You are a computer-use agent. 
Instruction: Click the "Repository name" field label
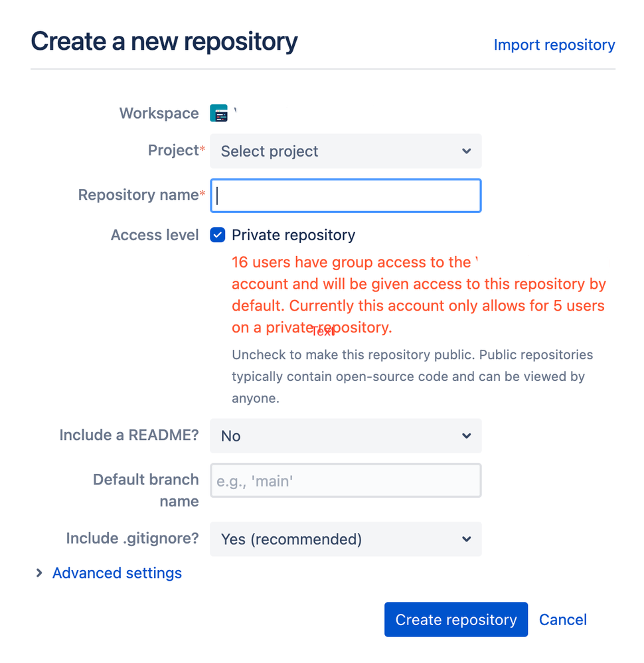tap(138, 194)
